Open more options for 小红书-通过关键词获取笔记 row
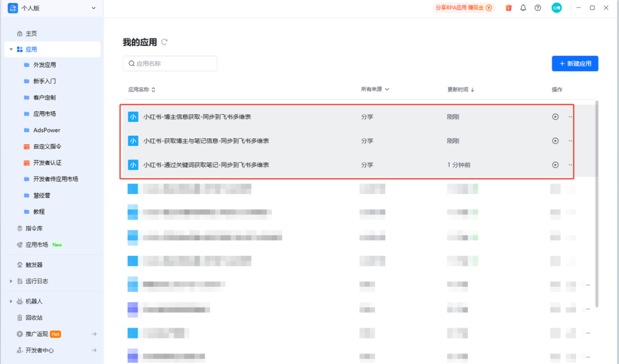This screenshot has width=619, height=364. click(x=570, y=165)
